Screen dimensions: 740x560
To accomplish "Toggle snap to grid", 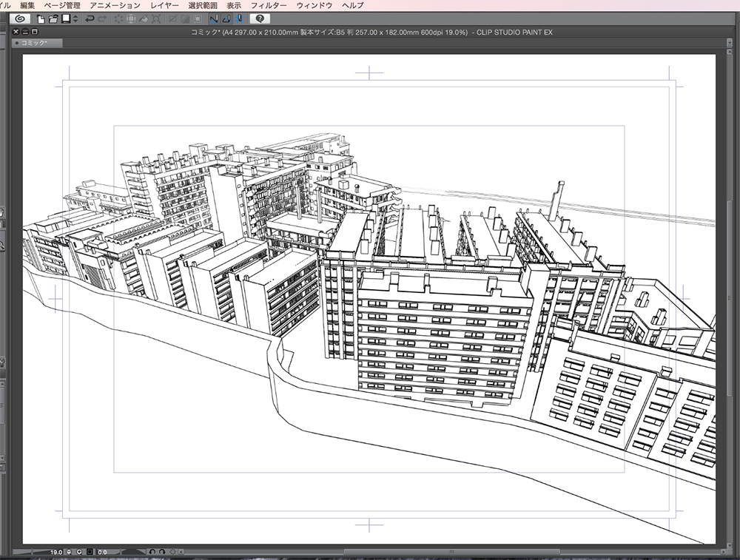I will click(239, 18).
